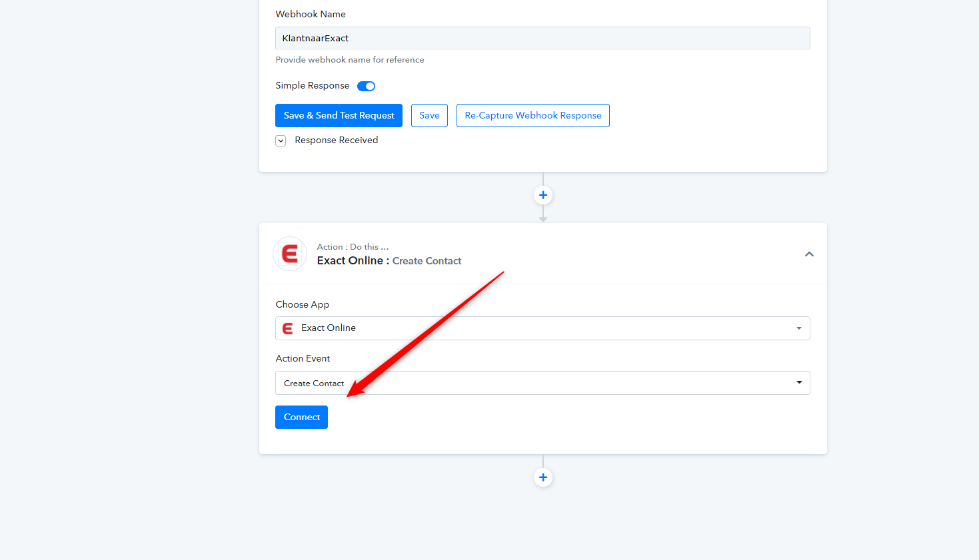Click the Save button

click(429, 115)
